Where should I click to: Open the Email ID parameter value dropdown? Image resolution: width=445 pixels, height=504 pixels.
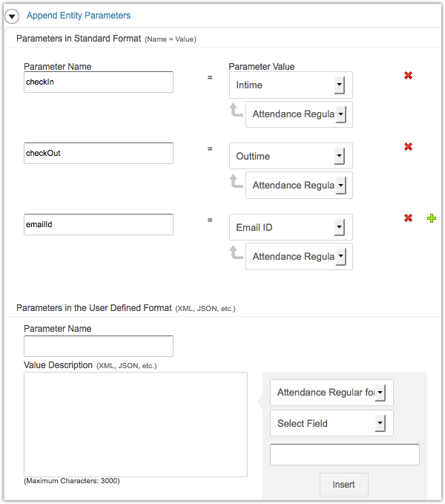291,227
